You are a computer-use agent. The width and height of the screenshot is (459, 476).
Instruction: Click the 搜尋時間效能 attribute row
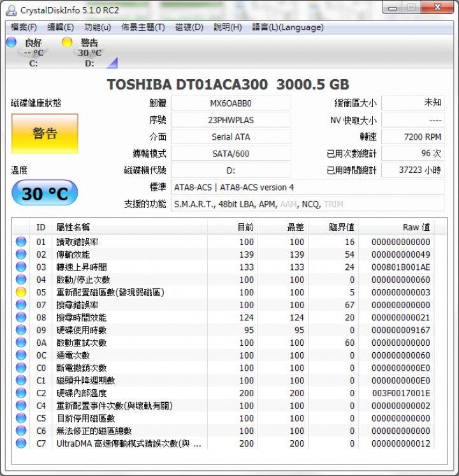(x=223, y=317)
